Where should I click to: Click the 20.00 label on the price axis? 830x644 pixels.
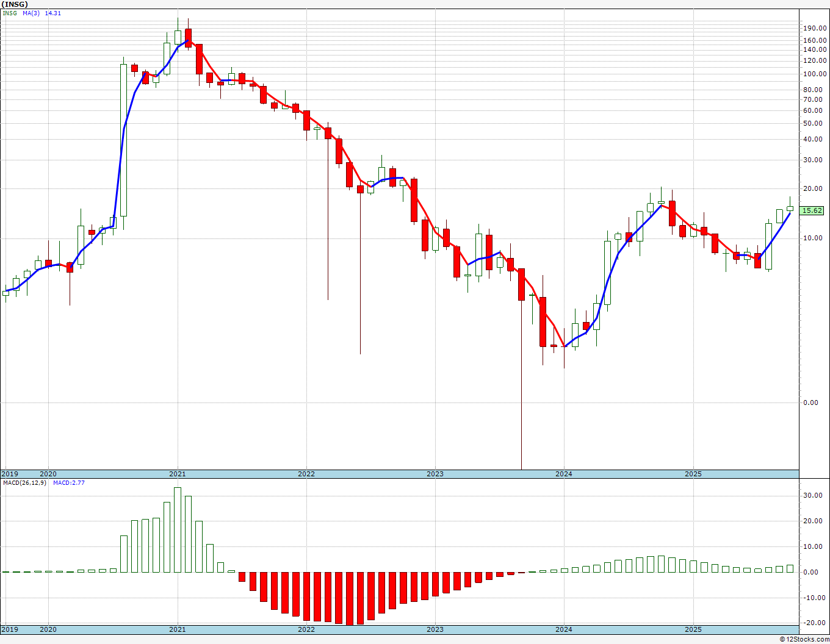[x=814, y=188]
